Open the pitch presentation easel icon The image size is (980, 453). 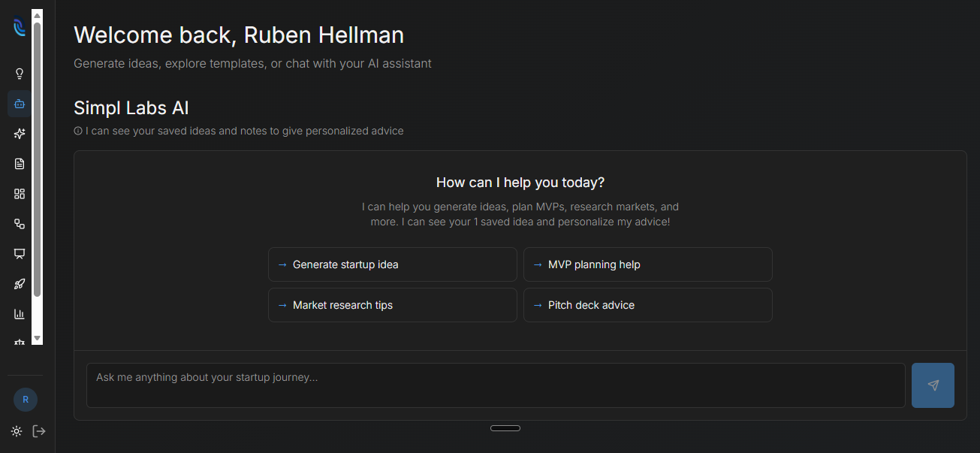pos(19,253)
